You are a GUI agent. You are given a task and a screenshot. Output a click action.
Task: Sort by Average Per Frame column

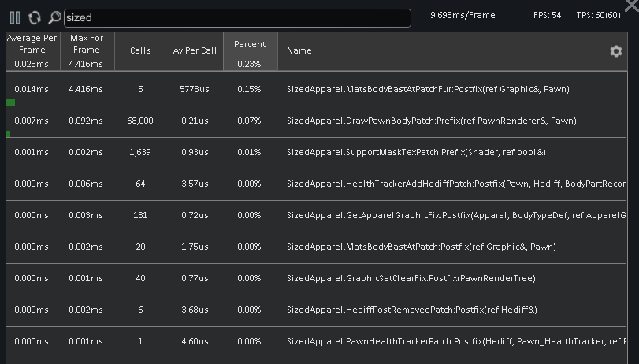point(32,51)
